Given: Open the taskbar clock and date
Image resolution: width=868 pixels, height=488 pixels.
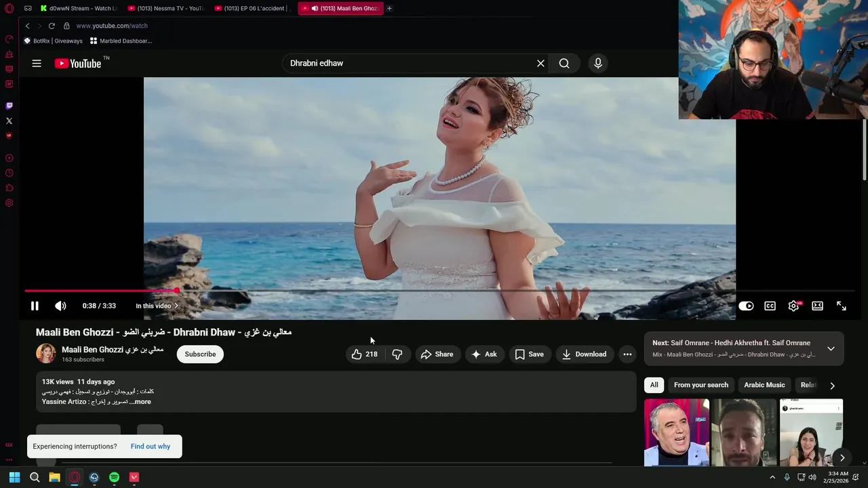Looking at the screenshot, I should pos(835,477).
